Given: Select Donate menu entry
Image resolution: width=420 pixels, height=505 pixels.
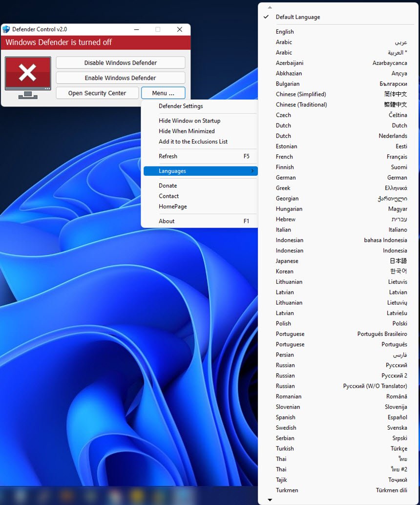Looking at the screenshot, I should pyautogui.click(x=200, y=186).
